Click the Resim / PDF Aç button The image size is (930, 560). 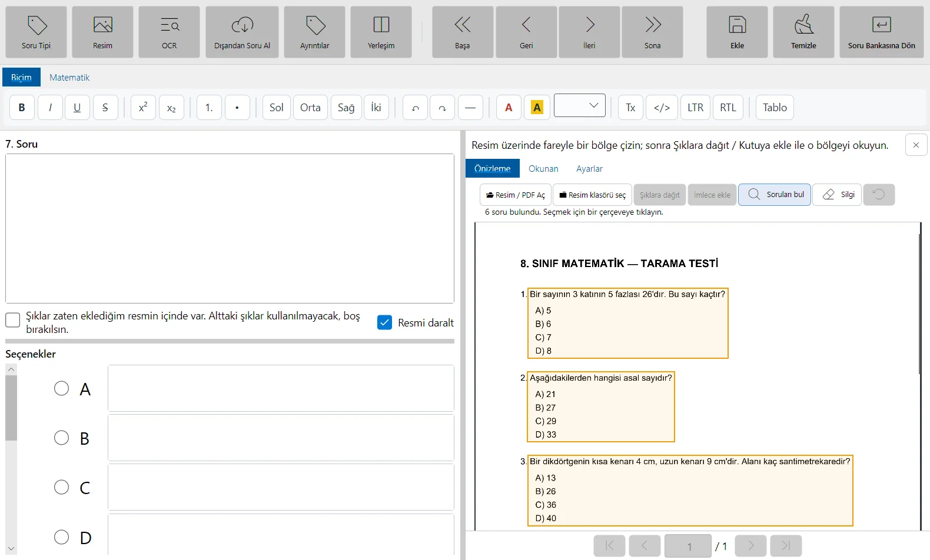click(x=516, y=195)
